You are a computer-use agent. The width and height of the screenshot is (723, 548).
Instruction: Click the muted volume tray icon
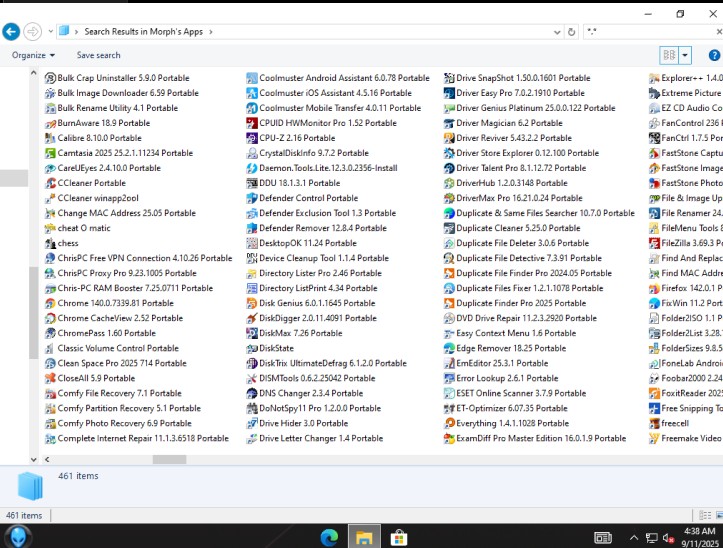[668, 538]
